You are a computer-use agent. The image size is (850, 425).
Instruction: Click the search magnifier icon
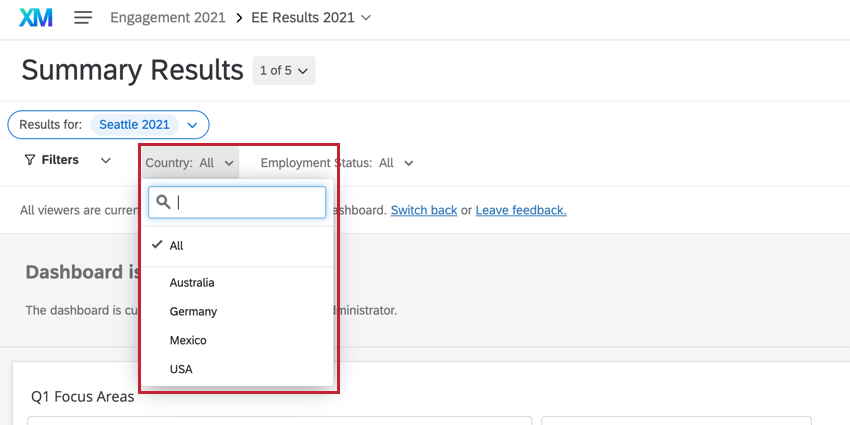pyautogui.click(x=163, y=202)
